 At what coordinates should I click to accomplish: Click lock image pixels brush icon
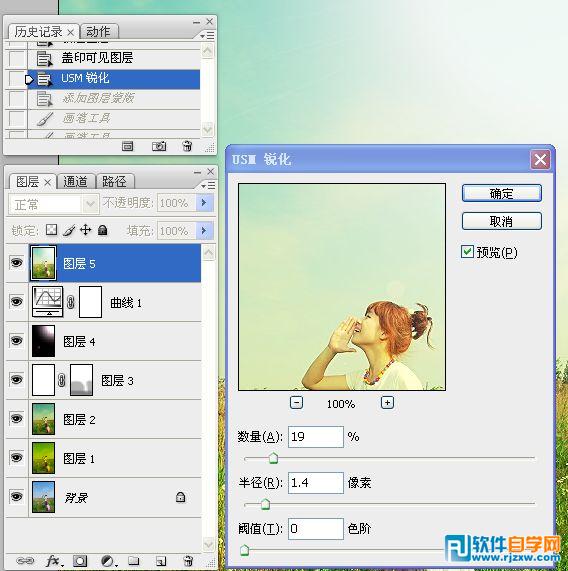tap(69, 230)
